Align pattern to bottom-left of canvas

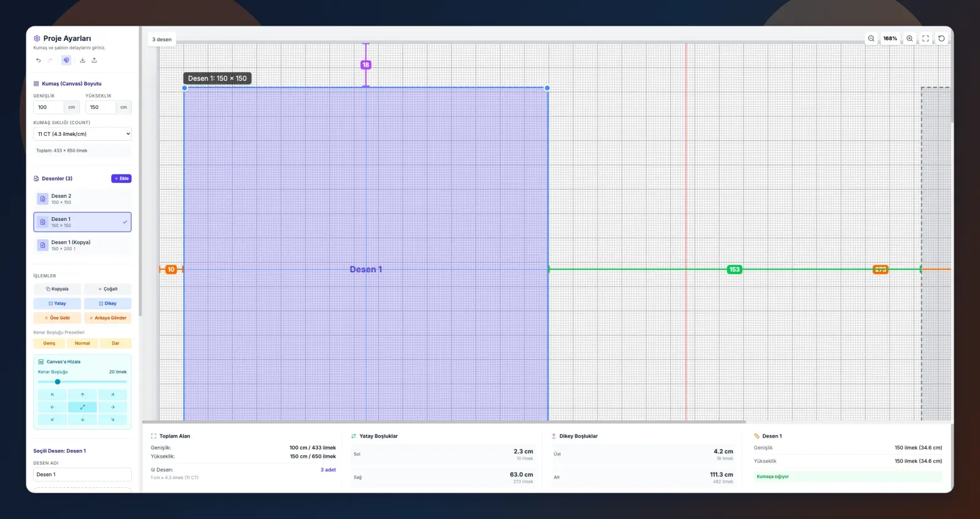coord(52,419)
